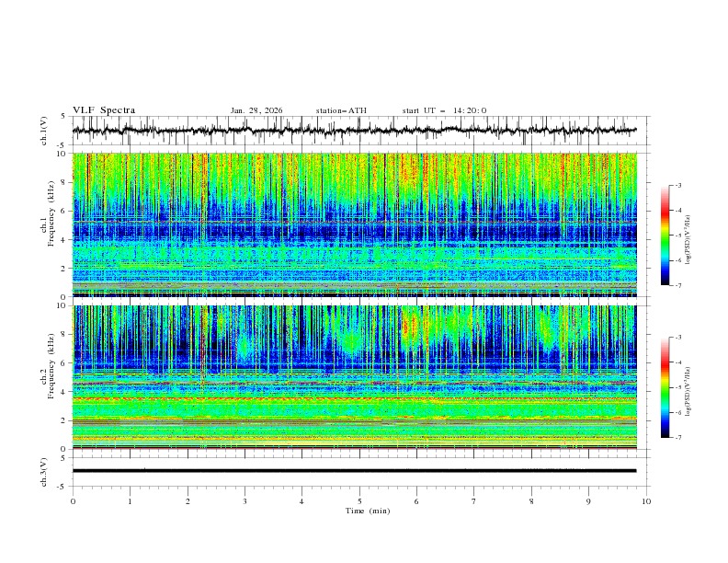
Task: Click the lower 'log(PSD)(V²/Hz)' colorbar label
Action: pyautogui.click(x=688, y=391)
